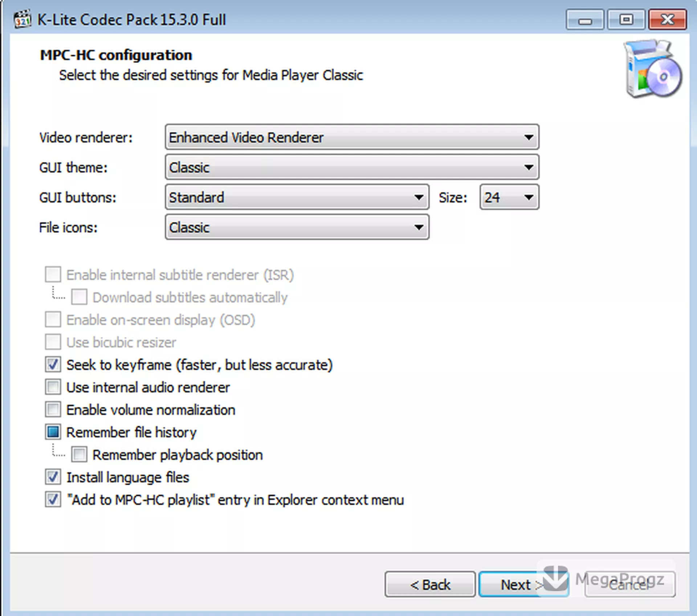The image size is (697, 616).
Task: Toggle Enable on-screen display (OSD) checkbox
Action: (x=53, y=320)
